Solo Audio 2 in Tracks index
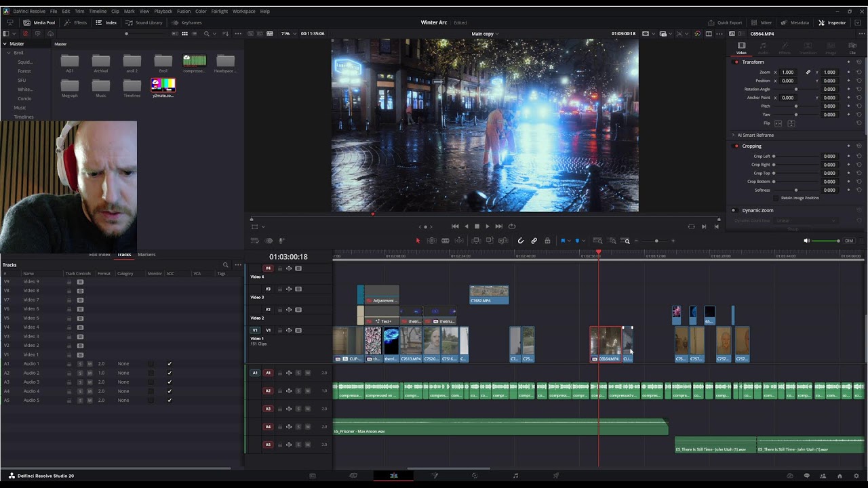868x488 pixels. (x=80, y=373)
